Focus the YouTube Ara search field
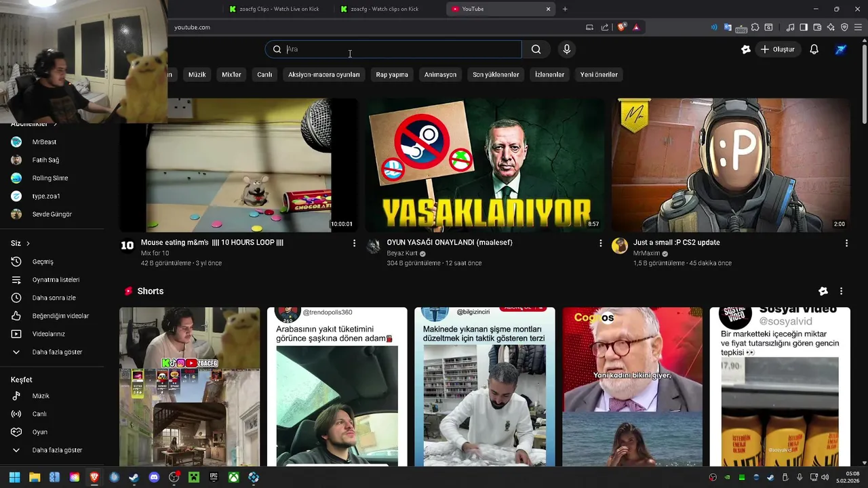Screen dimensions: 868x488 click(x=393, y=49)
